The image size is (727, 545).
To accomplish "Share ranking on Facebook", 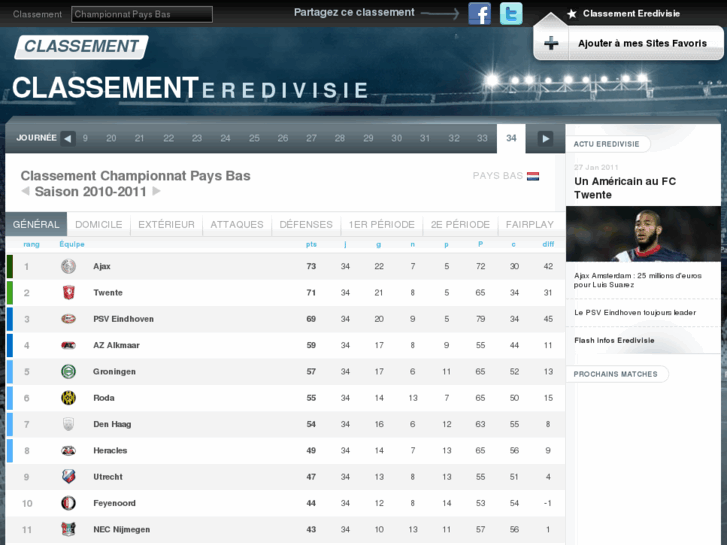I will tap(479, 13).
